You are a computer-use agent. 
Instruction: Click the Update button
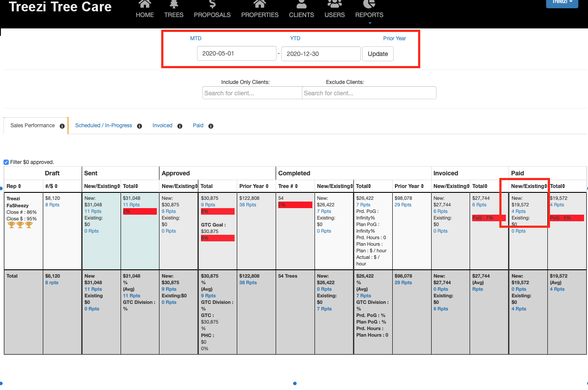pos(377,54)
